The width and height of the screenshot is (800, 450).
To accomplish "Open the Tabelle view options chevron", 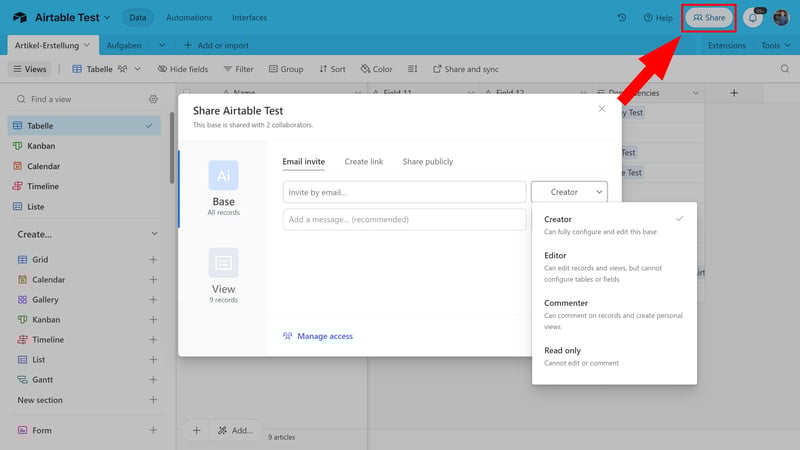I will click(137, 69).
